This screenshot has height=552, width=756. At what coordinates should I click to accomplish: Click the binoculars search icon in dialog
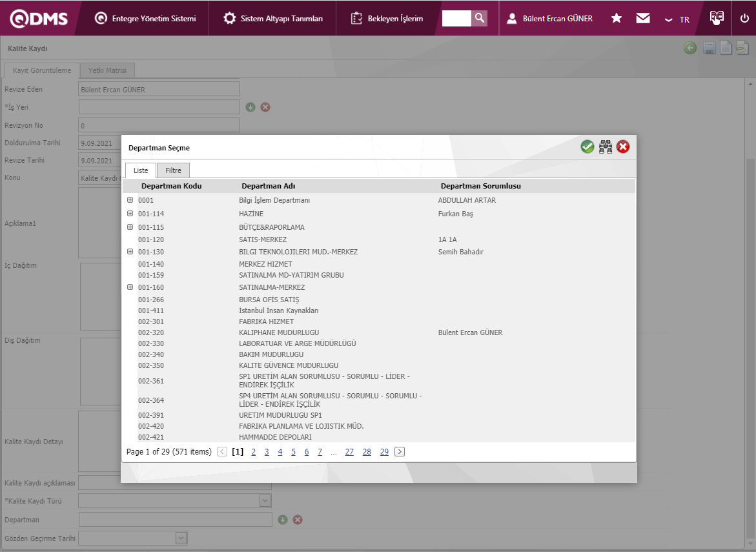click(605, 147)
